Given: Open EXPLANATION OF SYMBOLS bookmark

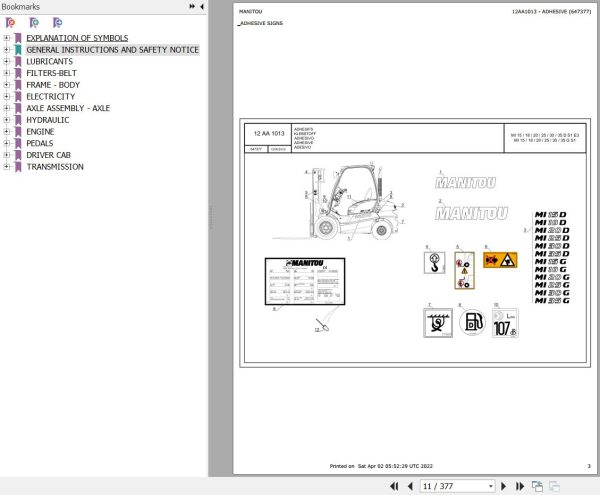Looking at the screenshot, I should (x=77, y=38).
